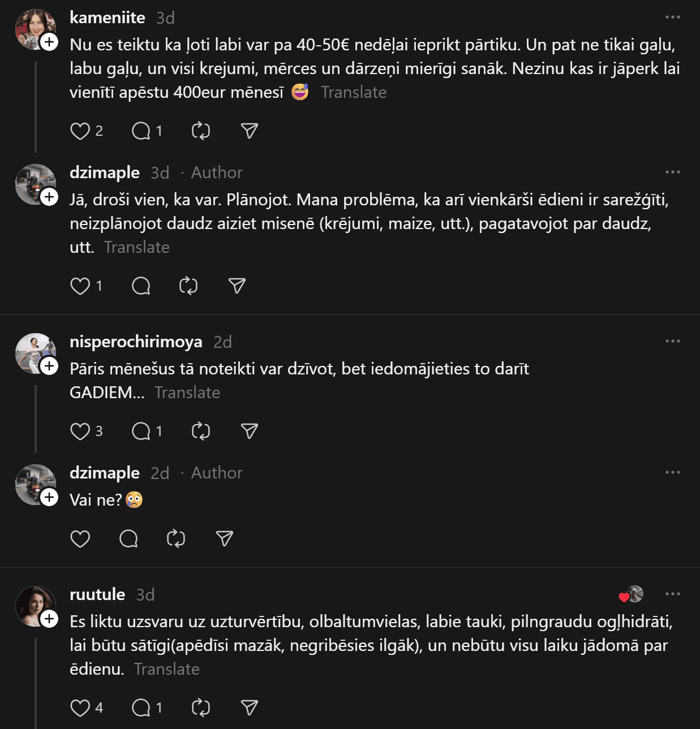The image size is (700, 729).
Task: Share kameniite's comment via send icon
Action: (249, 131)
